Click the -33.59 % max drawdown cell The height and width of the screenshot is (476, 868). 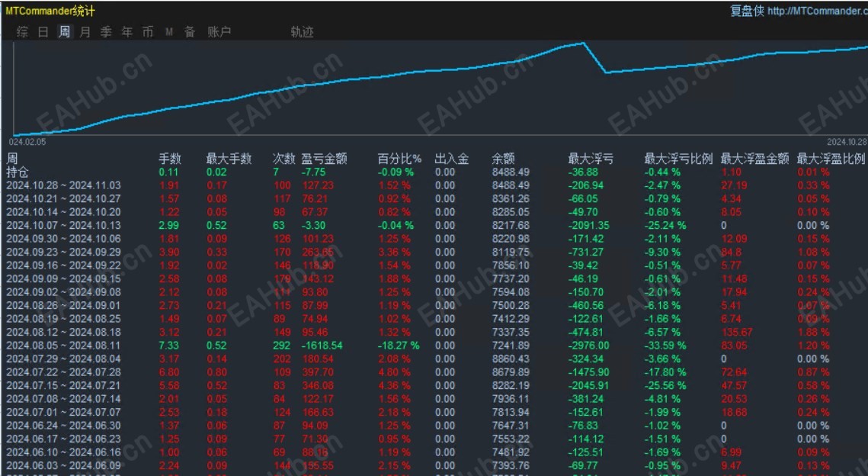665,346
